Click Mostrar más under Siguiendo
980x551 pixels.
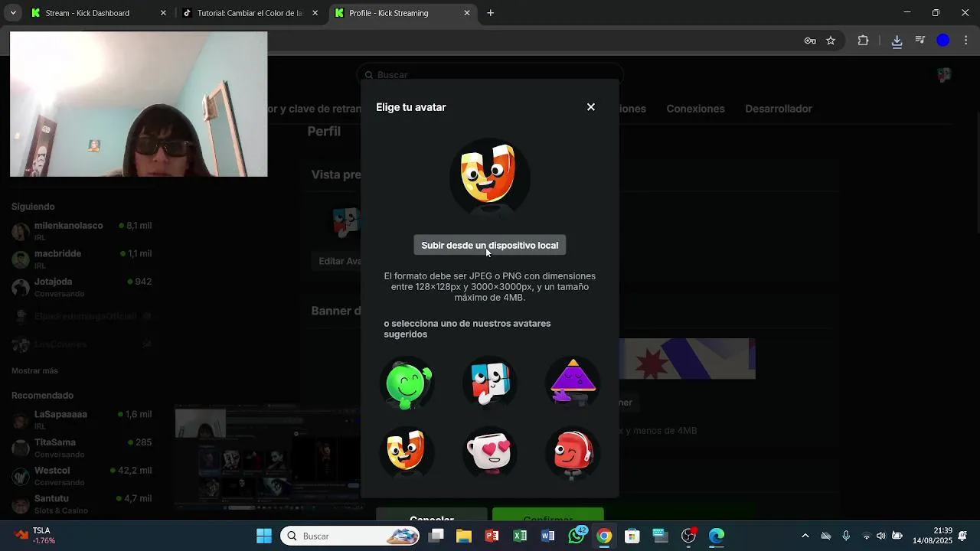click(x=34, y=370)
